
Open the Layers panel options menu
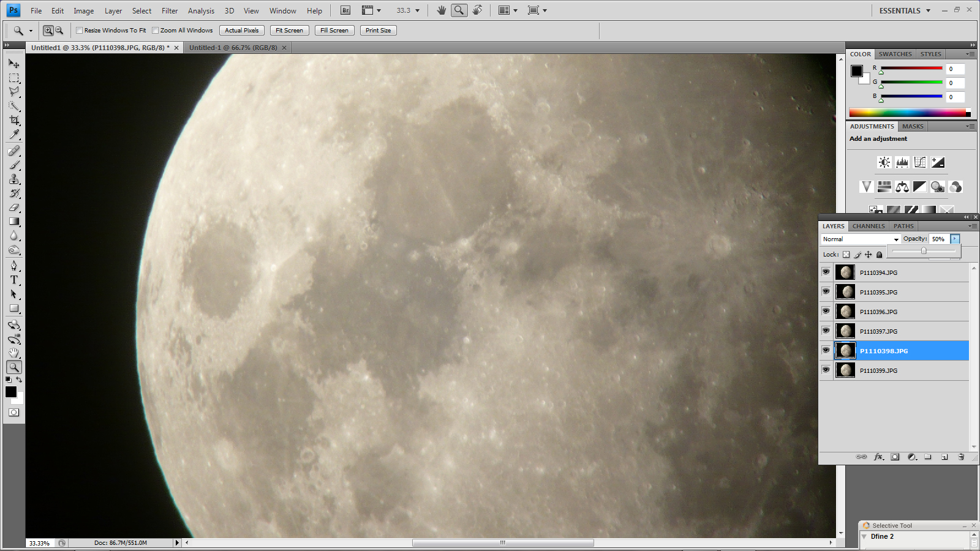[972, 226]
